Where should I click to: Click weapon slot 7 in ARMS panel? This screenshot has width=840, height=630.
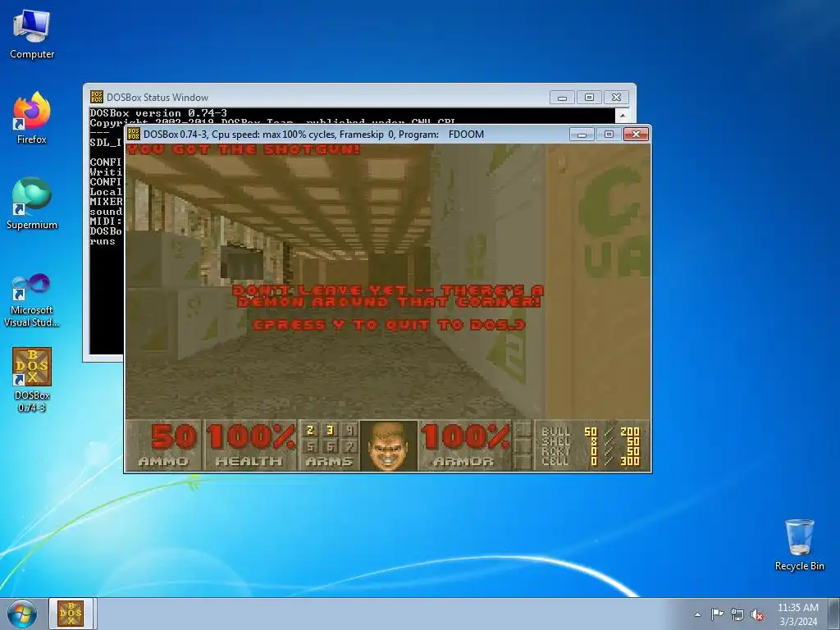pos(349,445)
